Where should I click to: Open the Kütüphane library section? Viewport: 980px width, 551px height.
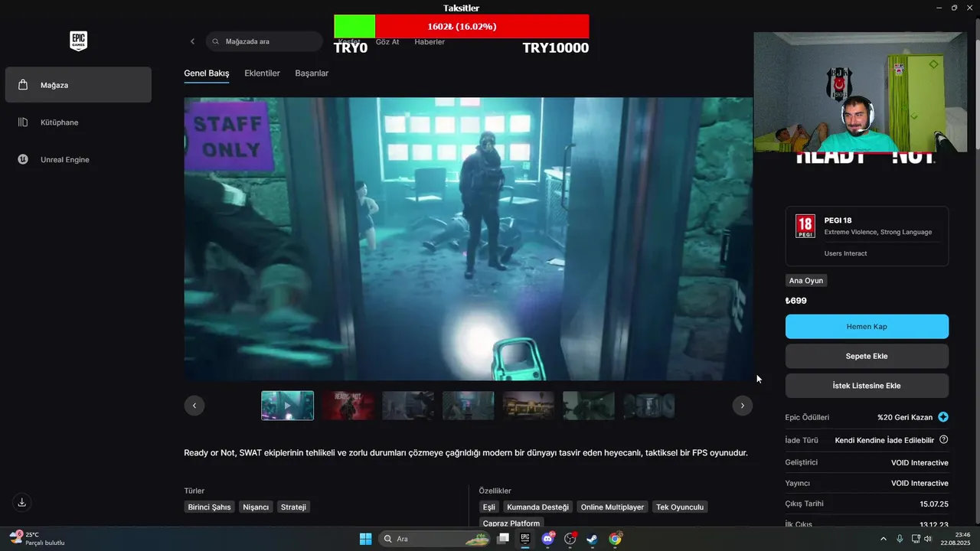[x=78, y=122]
